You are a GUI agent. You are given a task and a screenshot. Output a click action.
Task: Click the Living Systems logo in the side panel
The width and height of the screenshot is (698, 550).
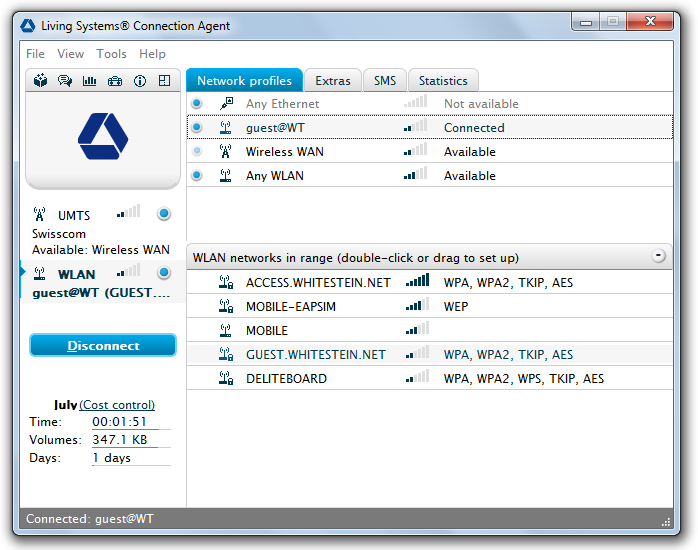click(103, 136)
